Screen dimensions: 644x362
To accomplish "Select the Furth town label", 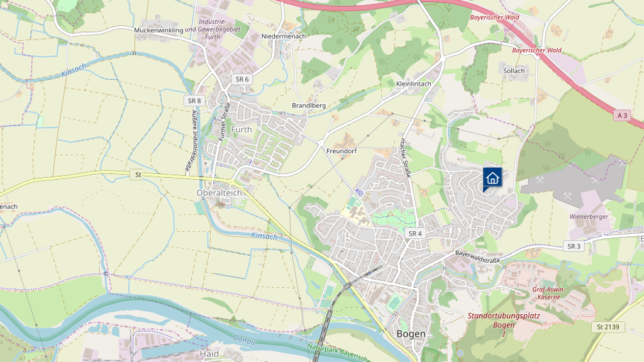I will pos(241,129).
